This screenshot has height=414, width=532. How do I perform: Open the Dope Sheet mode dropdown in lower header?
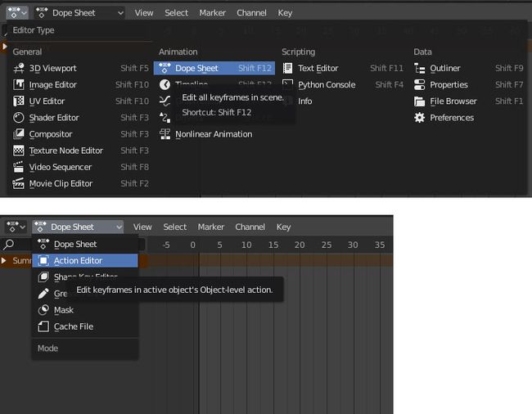point(78,227)
